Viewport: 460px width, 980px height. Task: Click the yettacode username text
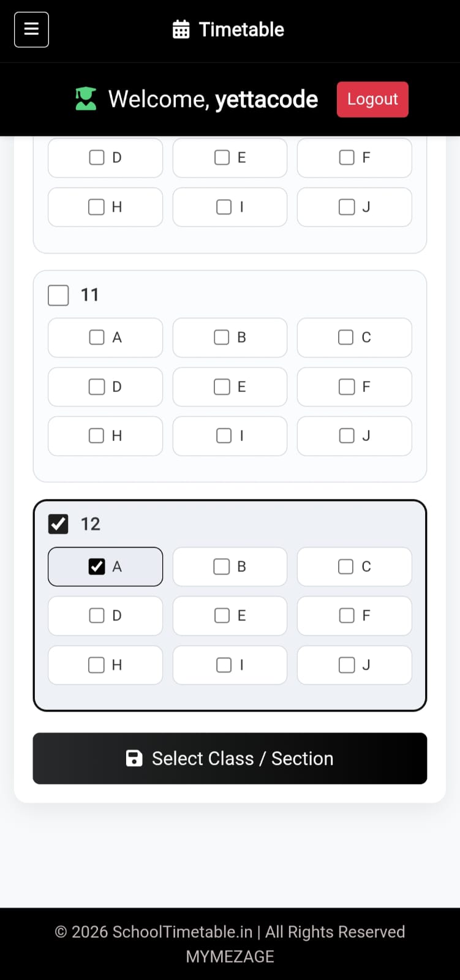(266, 99)
